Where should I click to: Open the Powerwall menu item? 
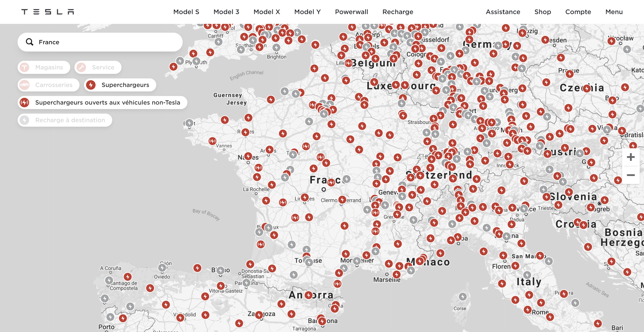pos(351,12)
